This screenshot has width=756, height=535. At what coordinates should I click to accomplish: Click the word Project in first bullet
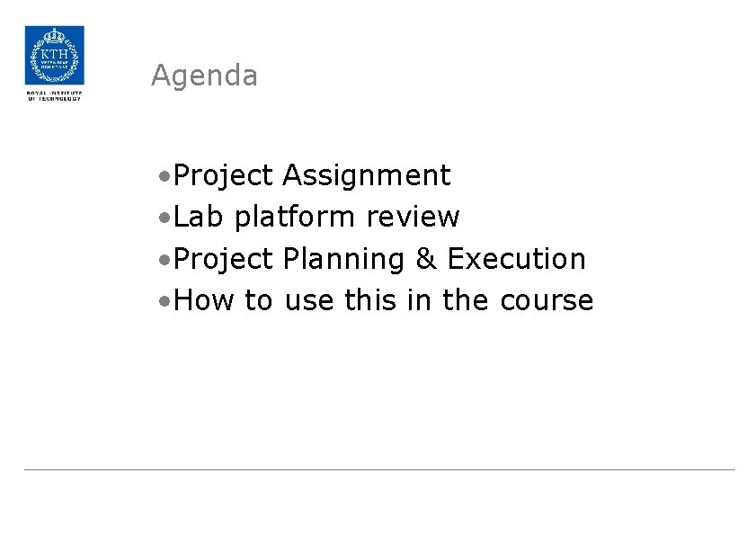223,176
